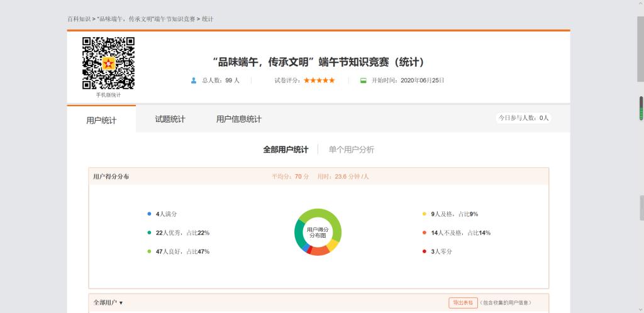Screen dimensions: 644x313
Task: Select the 全部用户统计 view
Action: tap(286, 150)
